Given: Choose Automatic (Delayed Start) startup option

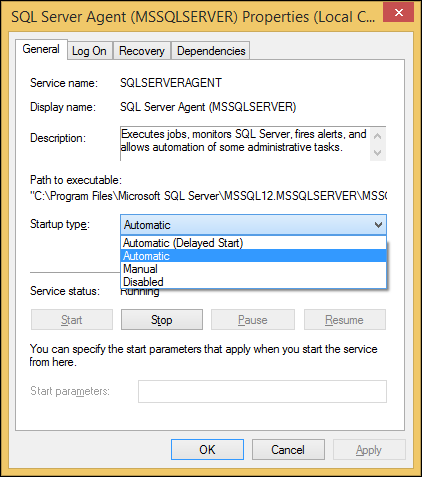Looking at the screenshot, I should (253, 243).
